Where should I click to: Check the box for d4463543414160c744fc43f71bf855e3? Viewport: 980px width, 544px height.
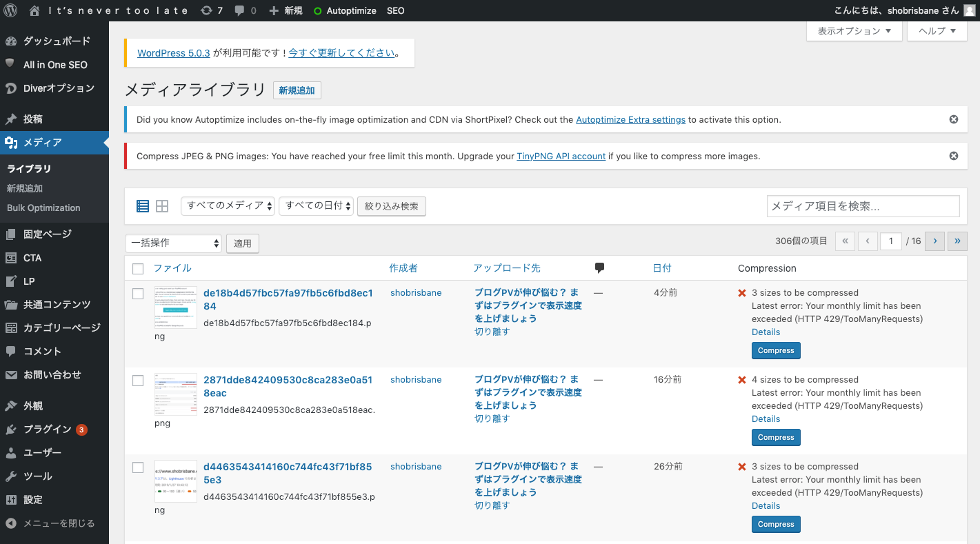coord(138,467)
